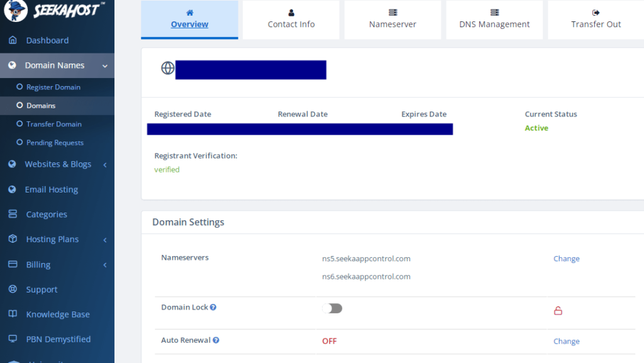The width and height of the screenshot is (644, 363).
Task: Click the Transfer Out arrow icon
Action: (x=596, y=13)
